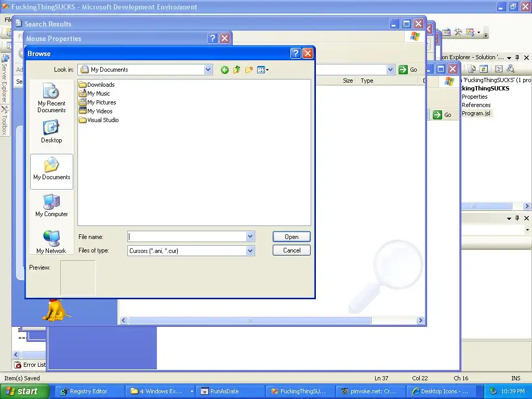
Task: Click Go button in the background Explorer window
Action: (x=443, y=115)
